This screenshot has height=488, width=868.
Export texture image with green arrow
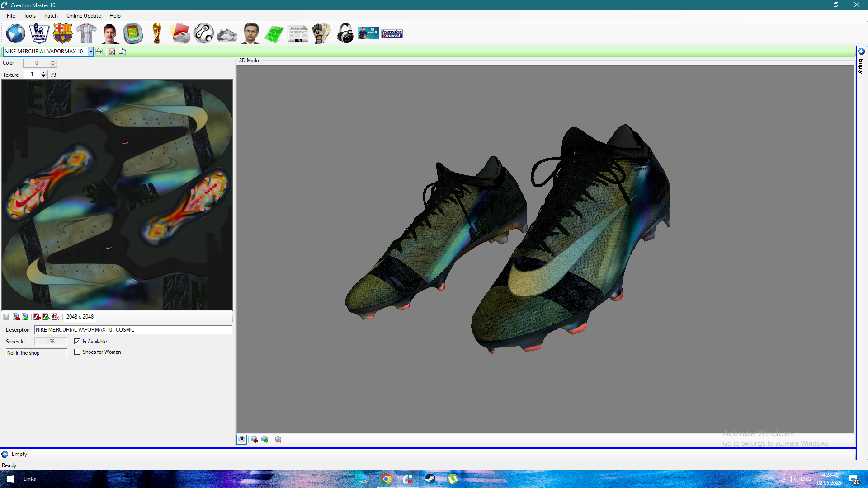25,317
